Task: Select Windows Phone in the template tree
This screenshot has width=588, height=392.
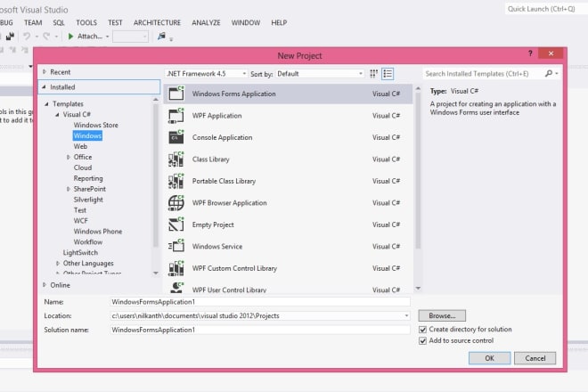Action: (x=98, y=232)
